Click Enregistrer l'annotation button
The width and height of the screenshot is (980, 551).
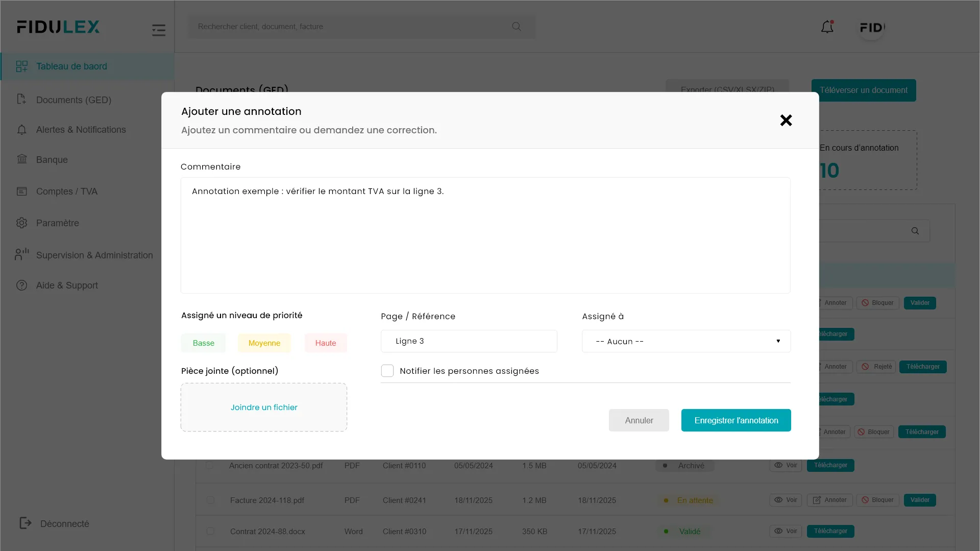tap(736, 420)
